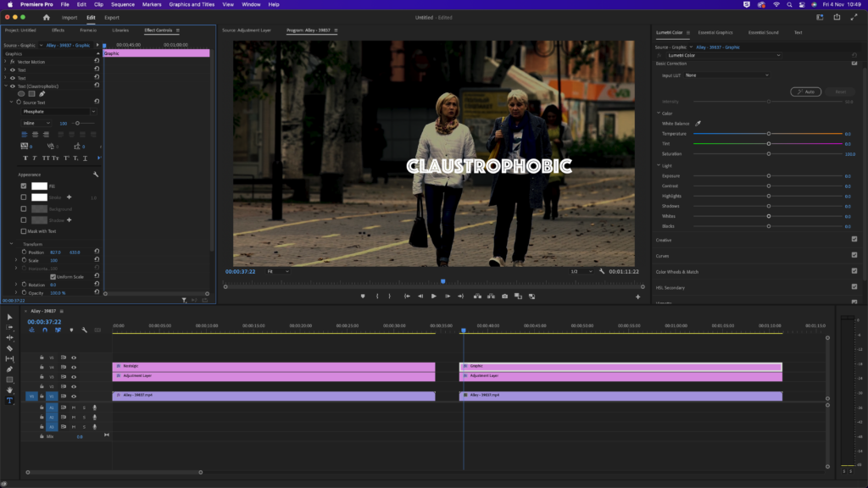
Task: Click Mark In in Program monitor
Action: tap(377, 297)
